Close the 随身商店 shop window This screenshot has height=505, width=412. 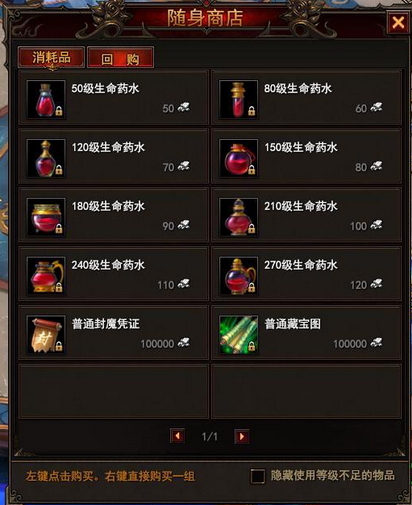pyautogui.click(x=398, y=22)
